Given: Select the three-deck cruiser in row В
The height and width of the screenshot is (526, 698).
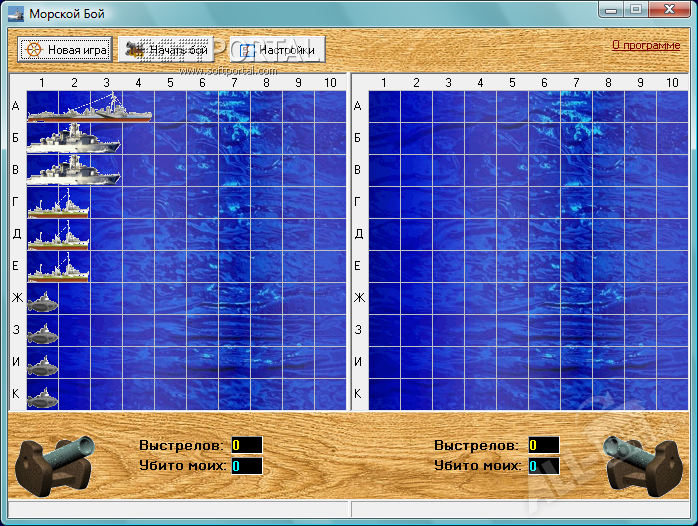Looking at the screenshot, I should pos(73,171).
